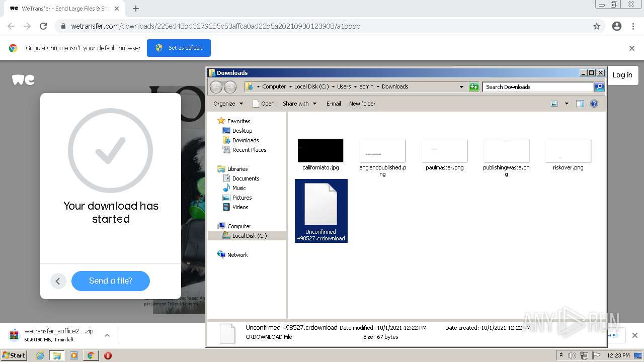Click Users in the address breadcrumb
The width and height of the screenshot is (644, 362).
tap(344, 86)
